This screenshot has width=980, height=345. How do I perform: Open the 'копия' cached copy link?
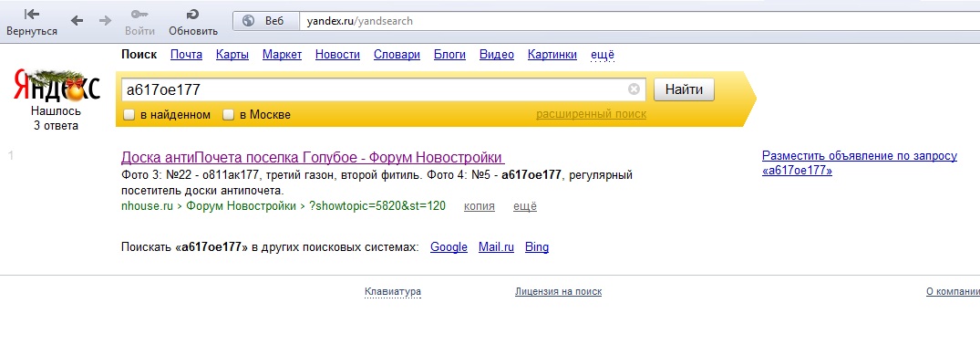pos(479,206)
